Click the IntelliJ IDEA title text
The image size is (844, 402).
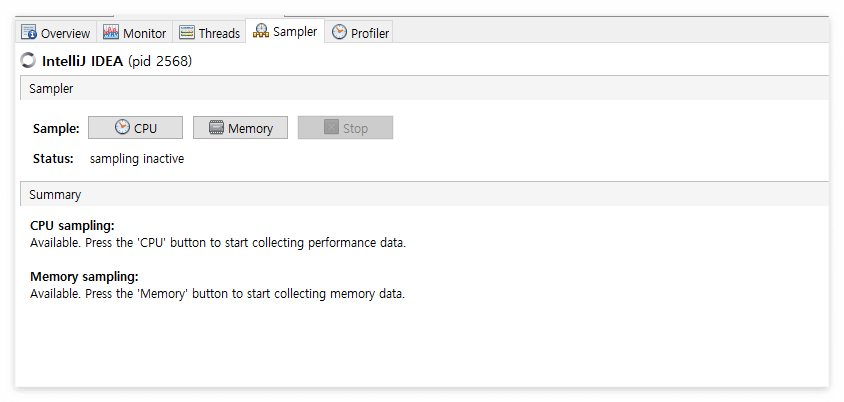tap(82, 61)
